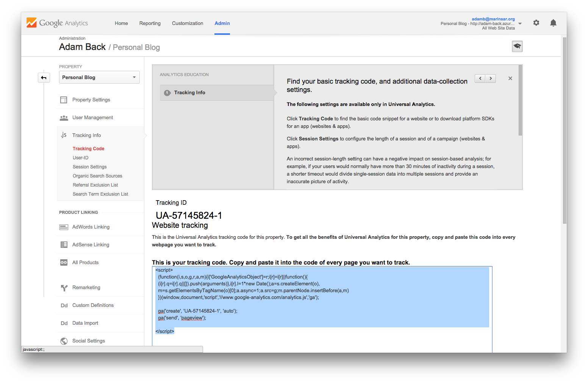This screenshot has height=383, width=588.
Task: Open Property Settings
Action: [91, 100]
